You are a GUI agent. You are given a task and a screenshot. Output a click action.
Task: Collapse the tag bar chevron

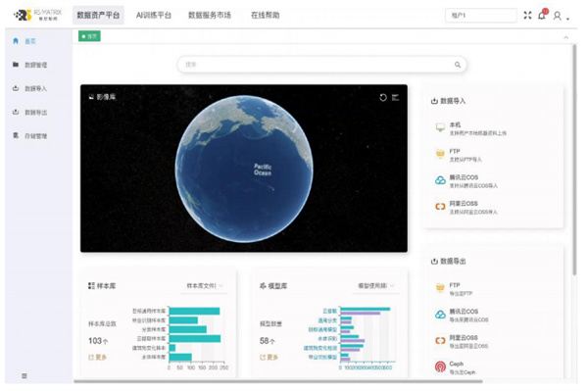(x=565, y=37)
